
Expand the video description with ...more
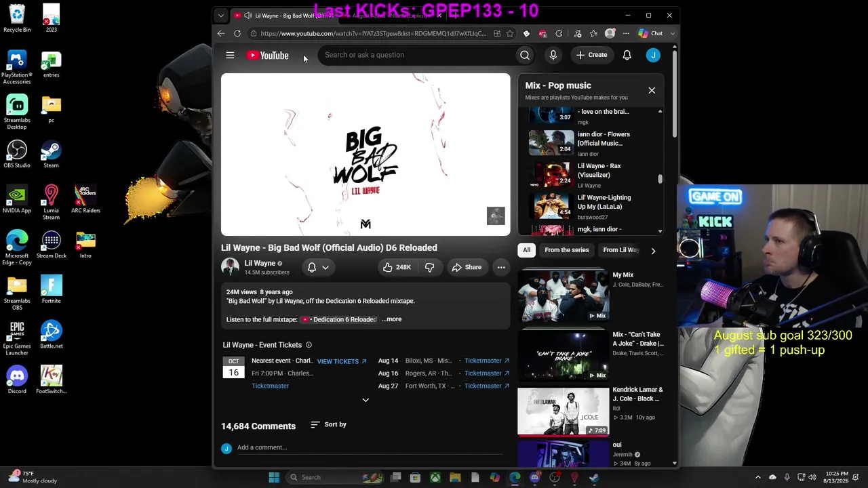coord(392,319)
